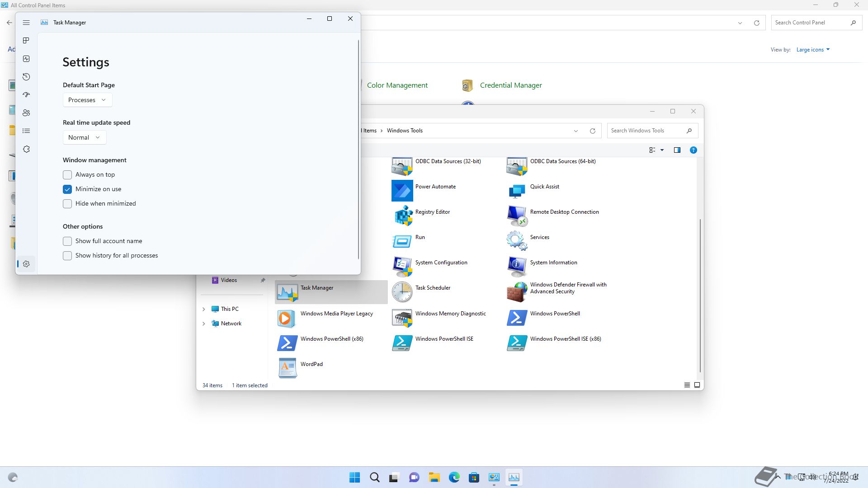This screenshot has height=488, width=868.
Task: Open Microsoft Store from taskbar
Action: (x=474, y=477)
